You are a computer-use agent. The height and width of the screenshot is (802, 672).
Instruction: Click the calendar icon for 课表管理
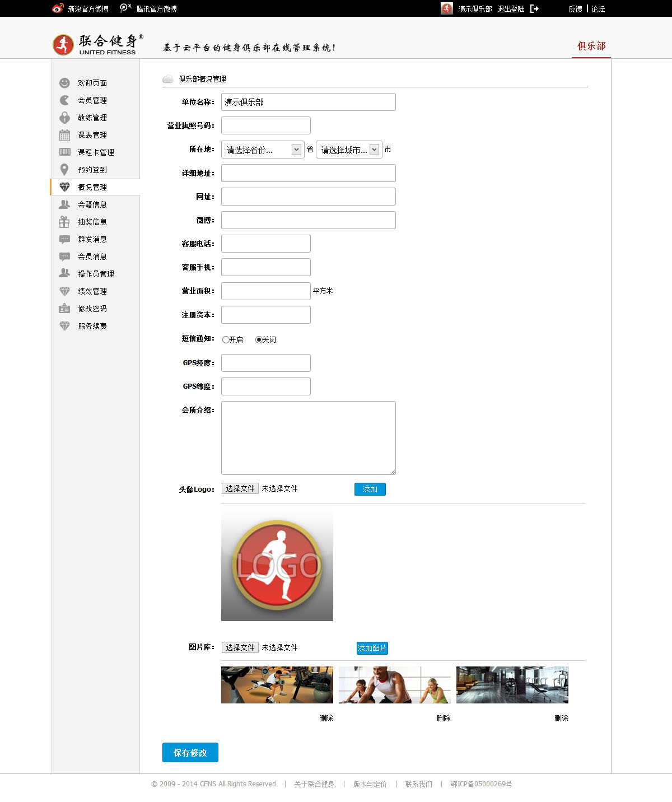coord(64,135)
